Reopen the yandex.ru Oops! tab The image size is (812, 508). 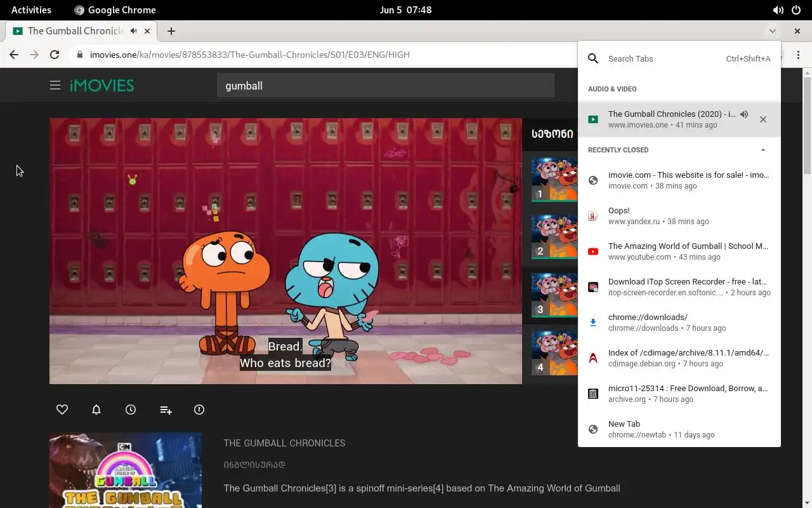pyautogui.click(x=679, y=216)
